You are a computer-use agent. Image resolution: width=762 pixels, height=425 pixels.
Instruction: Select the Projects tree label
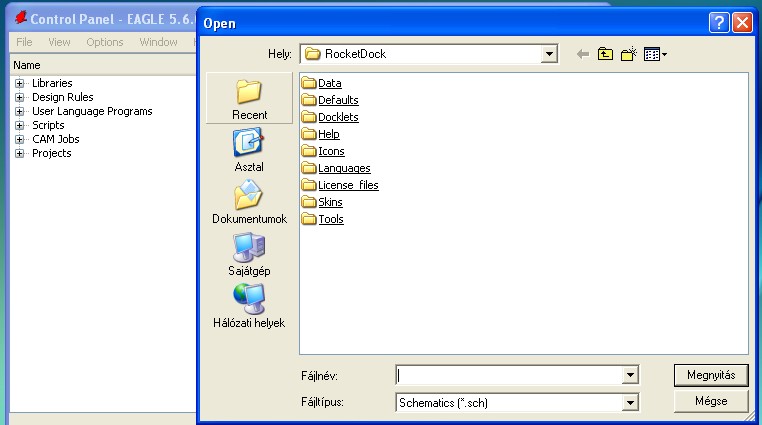click(x=52, y=153)
